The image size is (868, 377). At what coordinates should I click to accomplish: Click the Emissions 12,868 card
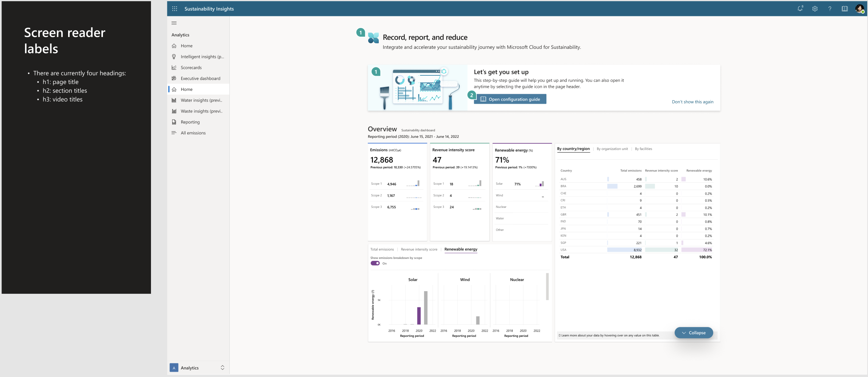[397, 192]
